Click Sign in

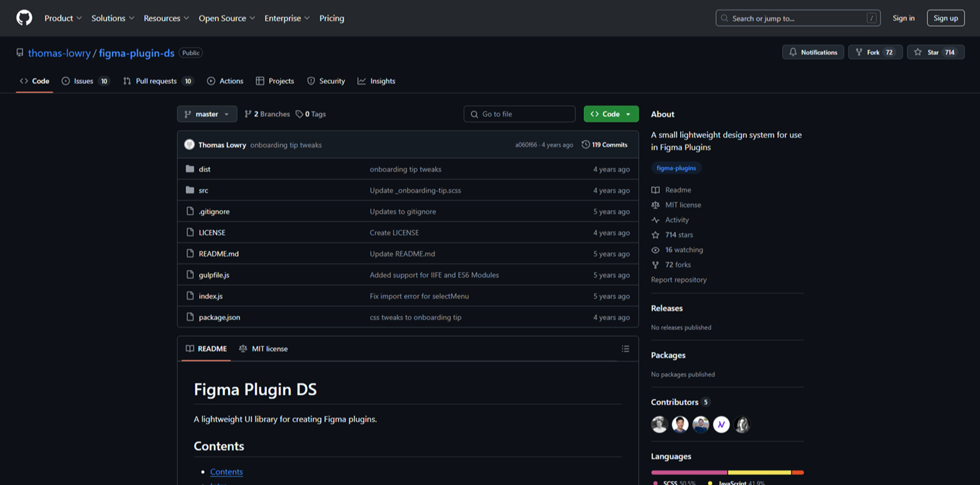coord(904,18)
